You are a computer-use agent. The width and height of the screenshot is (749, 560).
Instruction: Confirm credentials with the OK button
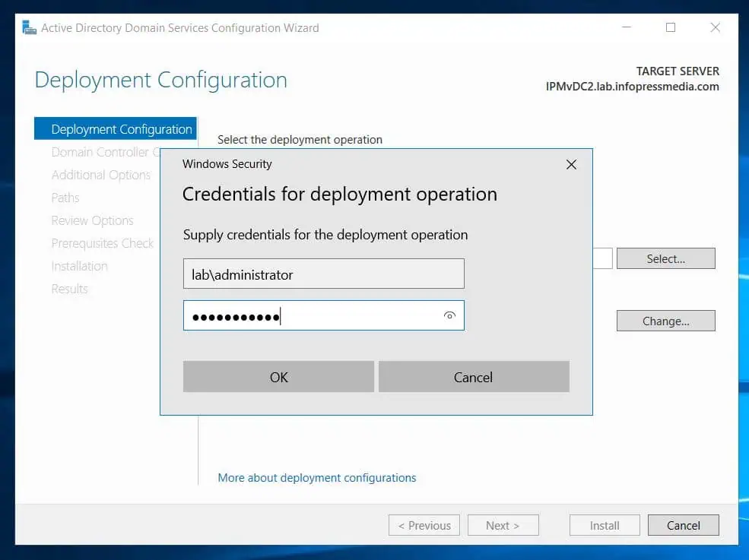pyautogui.click(x=278, y=377)
